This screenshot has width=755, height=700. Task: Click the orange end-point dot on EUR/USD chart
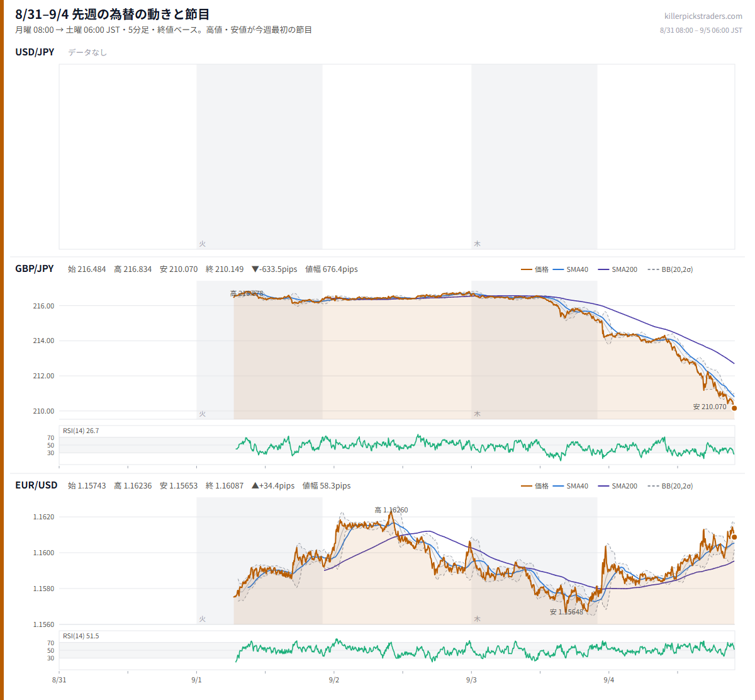[x=734, y=537]
